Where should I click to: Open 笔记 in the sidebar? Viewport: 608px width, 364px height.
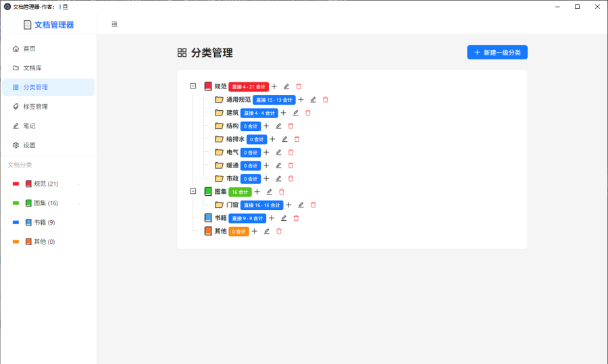[x=49, y=126]
